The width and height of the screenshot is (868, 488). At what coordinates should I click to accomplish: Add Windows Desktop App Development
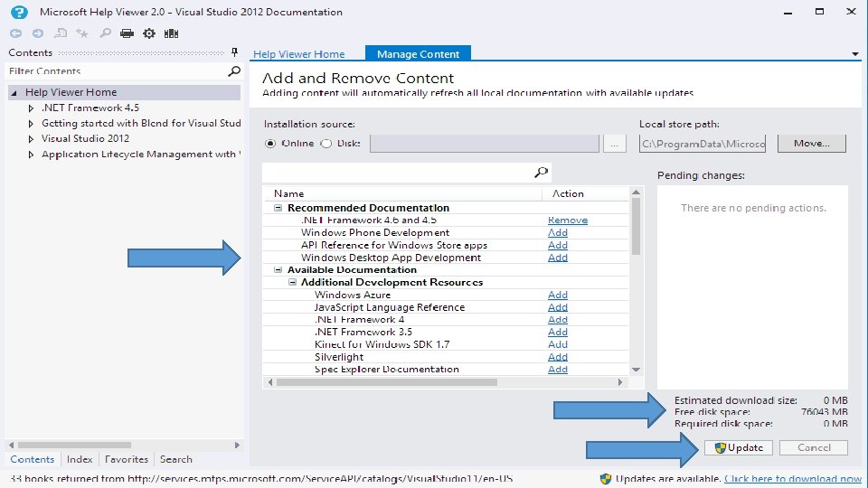(558, 258)
